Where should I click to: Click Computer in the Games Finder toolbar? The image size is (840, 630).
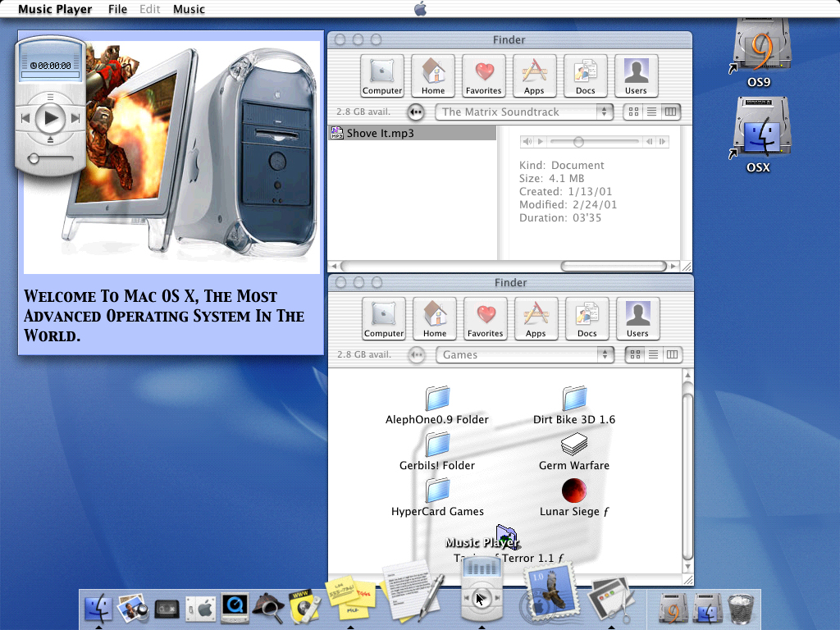[384, 318]
